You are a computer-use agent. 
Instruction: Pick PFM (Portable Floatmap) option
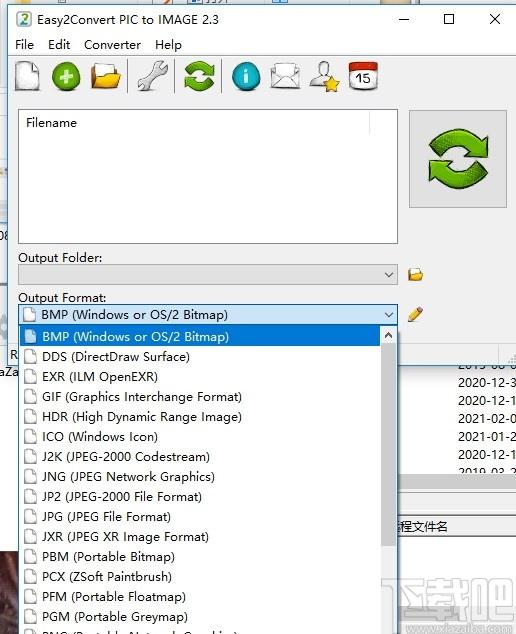click(200, 597)
